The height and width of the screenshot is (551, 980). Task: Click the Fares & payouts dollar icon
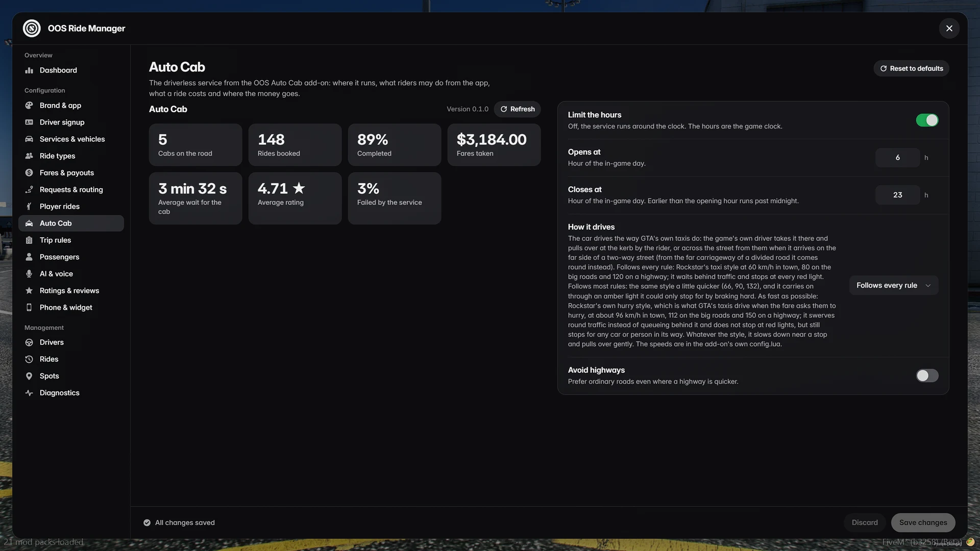(x=29, y=173)
